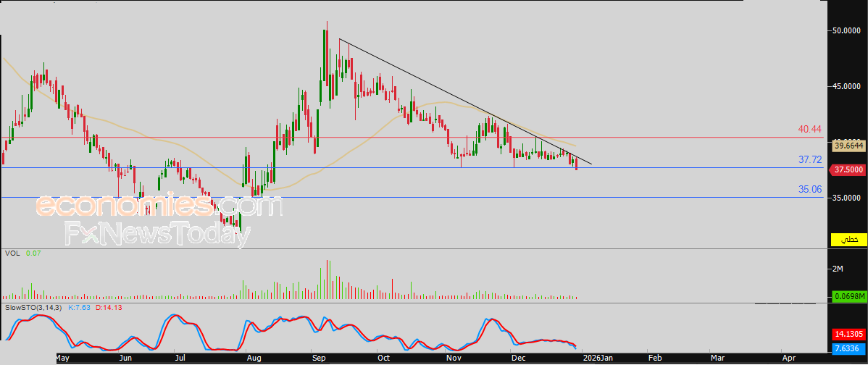Click the K:7.63 stochastic reading
This screenshot has height=365, width=868.
pos(81,308)
